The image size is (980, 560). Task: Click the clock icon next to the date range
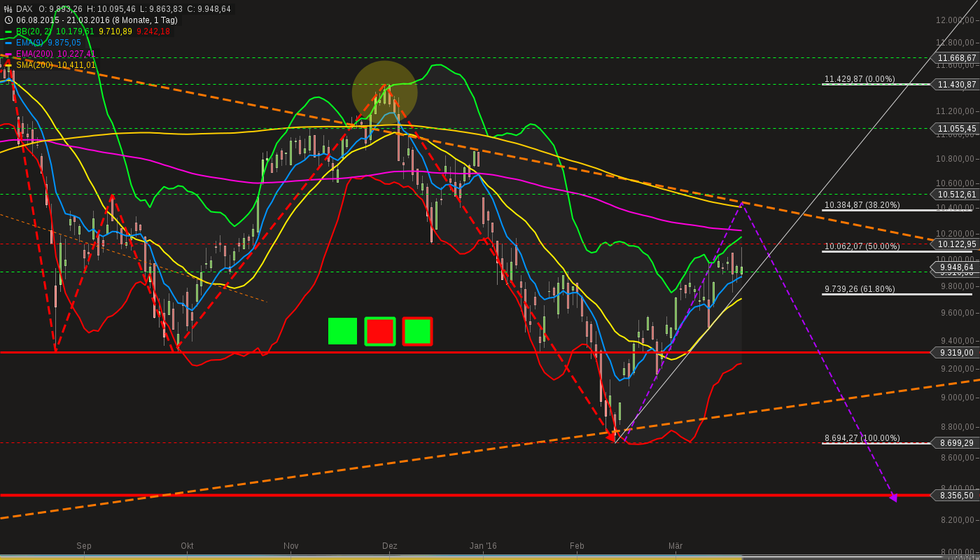pos(8,20)
